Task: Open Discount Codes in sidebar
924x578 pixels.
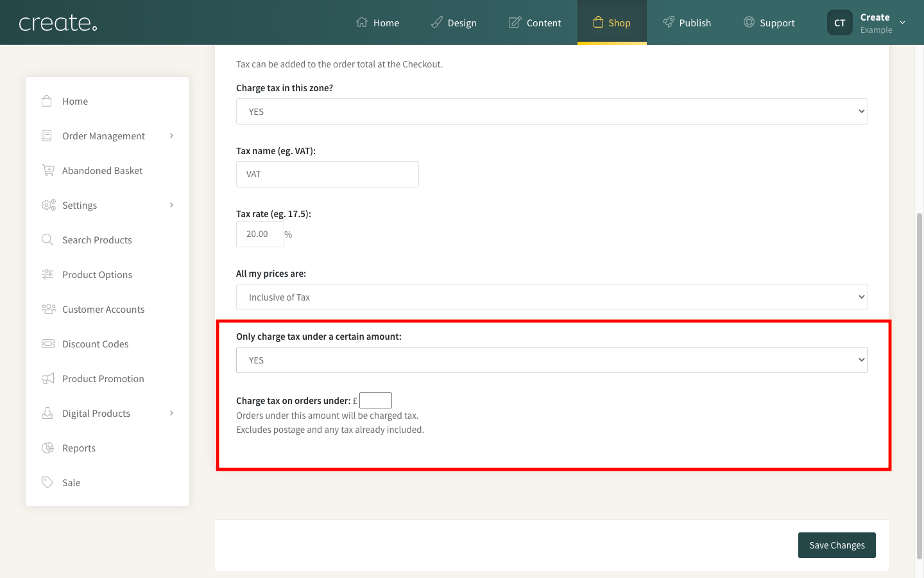Action: tap(95, 344)
